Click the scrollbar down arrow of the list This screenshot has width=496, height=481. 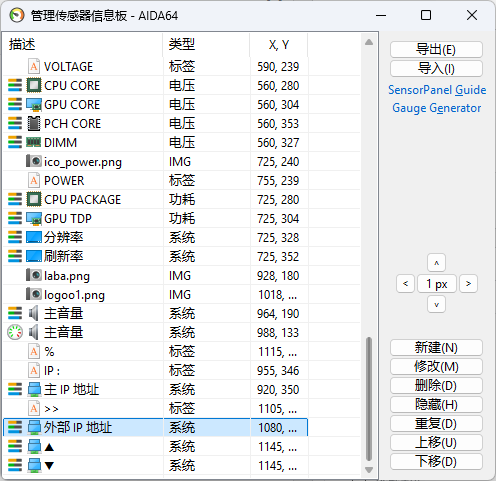click(x=369, y=470)
